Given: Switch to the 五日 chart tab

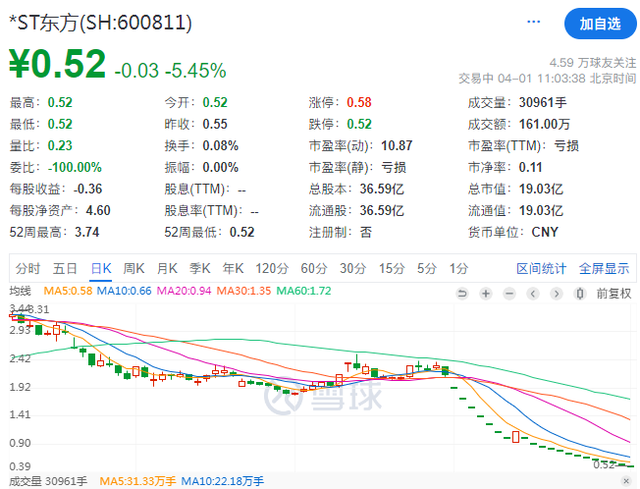Looking at the screenshot, I should 65,269.
